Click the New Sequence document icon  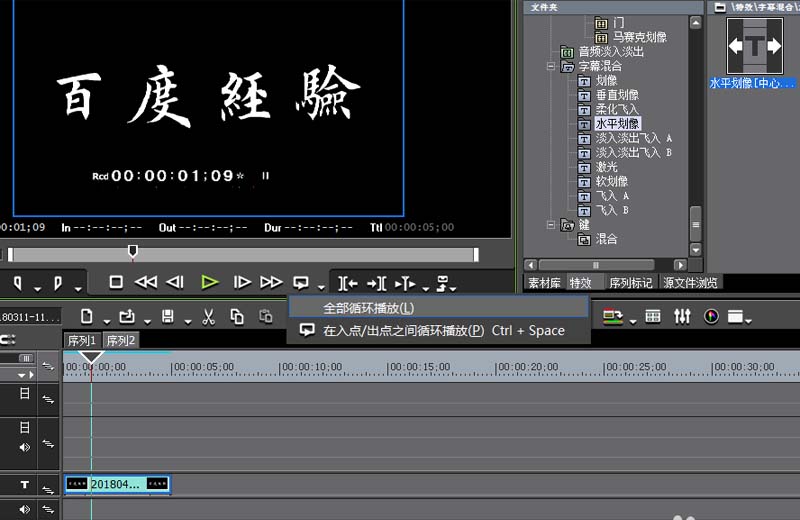[87, 316]
